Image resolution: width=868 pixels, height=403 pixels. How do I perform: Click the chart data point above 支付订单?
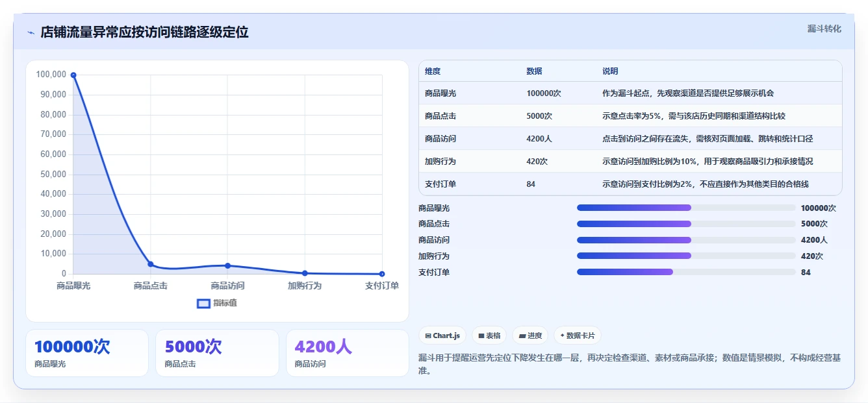382,274
